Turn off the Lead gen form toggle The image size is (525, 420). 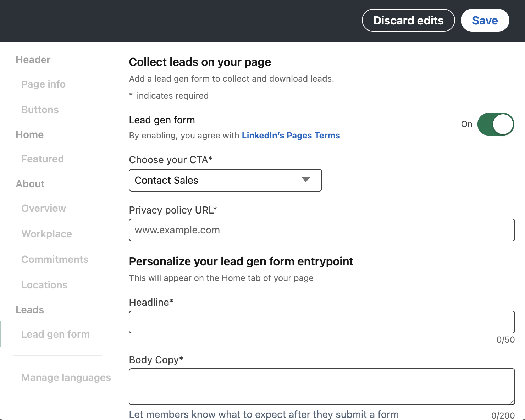pyautogui.click(x=496, y=124)
